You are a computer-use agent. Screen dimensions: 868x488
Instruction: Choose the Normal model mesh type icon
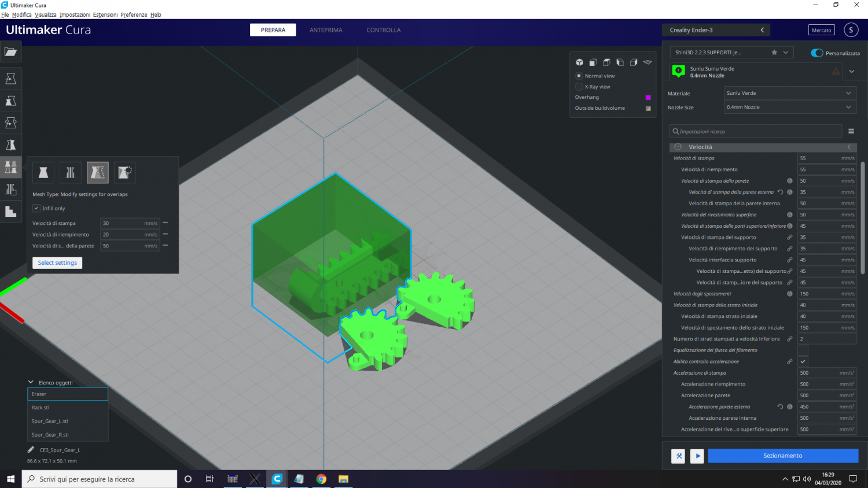[43, 172]
